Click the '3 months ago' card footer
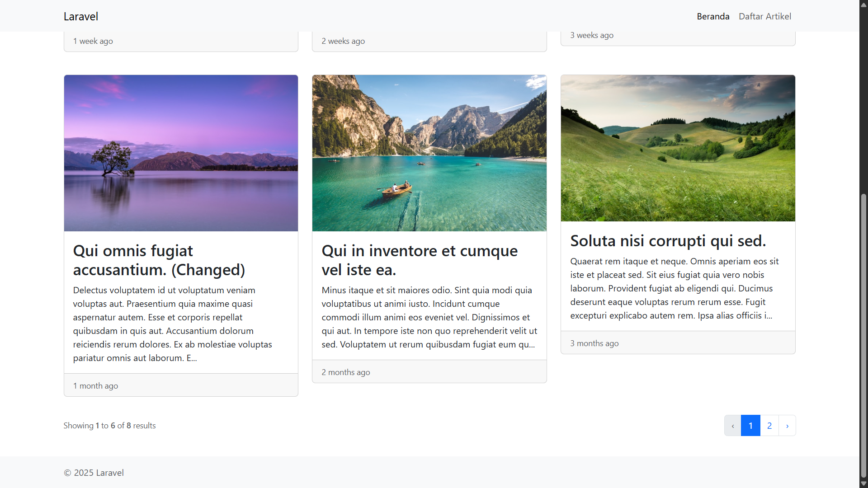The image size is (868, 488). tap(678, 343)
